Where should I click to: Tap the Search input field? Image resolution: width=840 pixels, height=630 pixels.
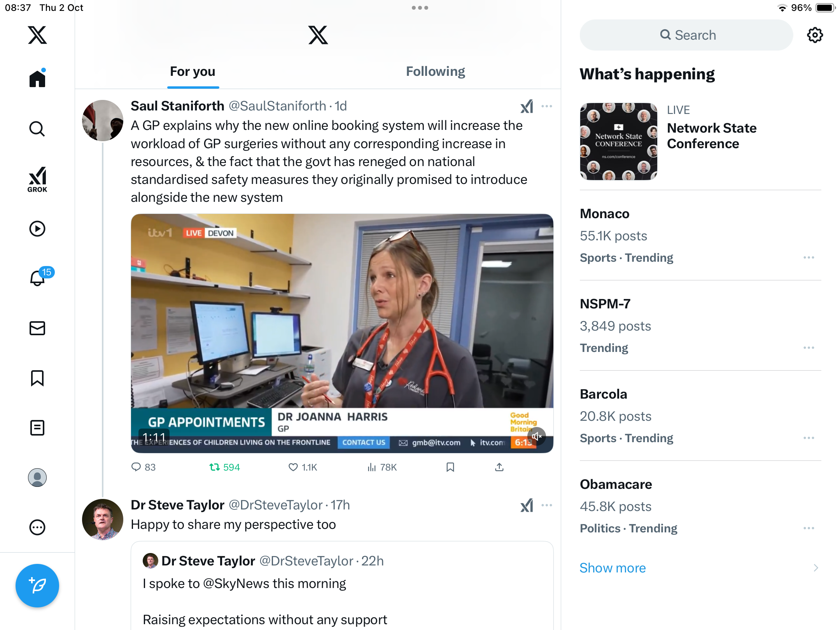pos(686,35)
